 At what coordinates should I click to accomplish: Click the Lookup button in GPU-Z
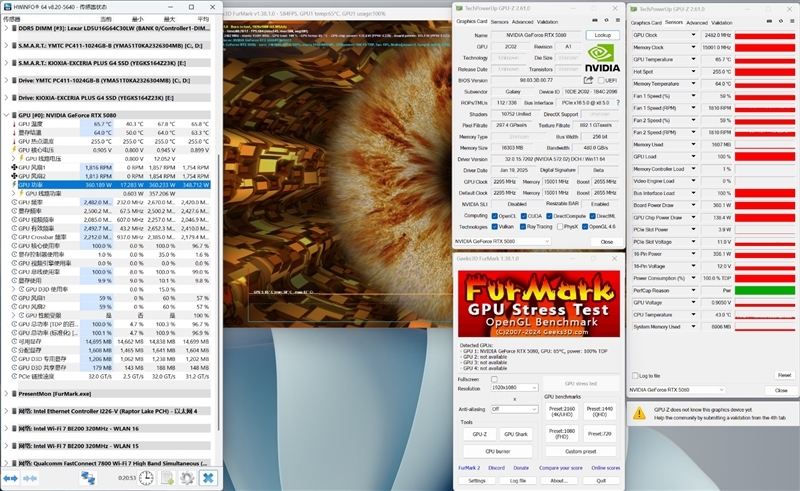601,35
